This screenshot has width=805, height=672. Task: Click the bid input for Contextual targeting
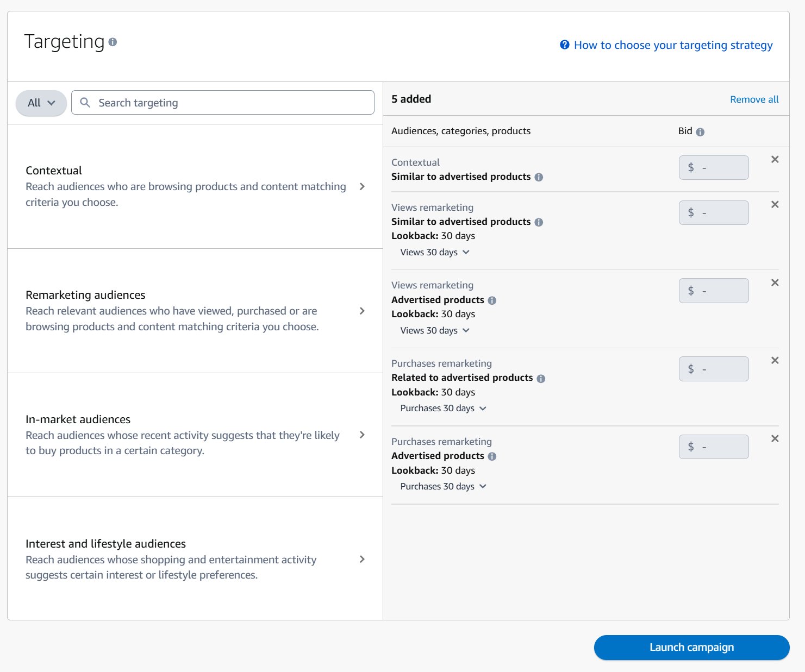coord(713,167)
